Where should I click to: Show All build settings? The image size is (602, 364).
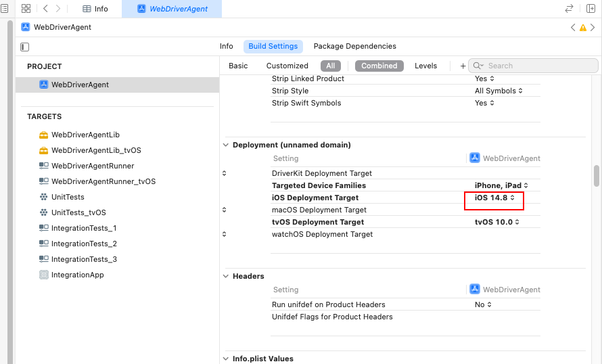click(x=331, y=66)
